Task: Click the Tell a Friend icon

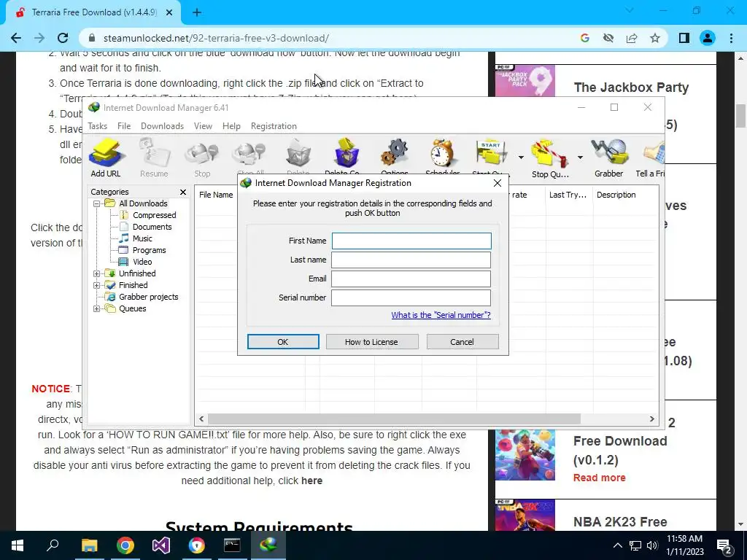Action: click(651, 157)
